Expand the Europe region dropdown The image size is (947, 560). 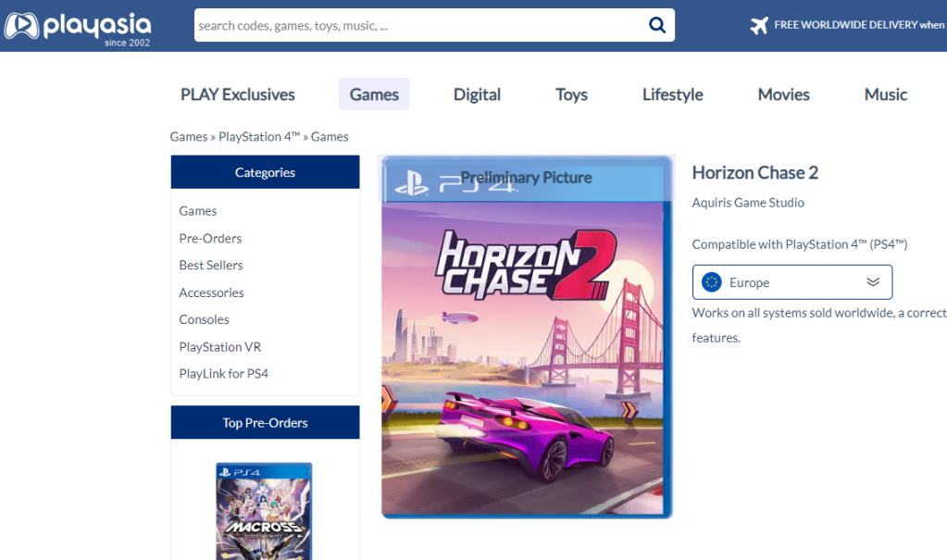[791, 282]
